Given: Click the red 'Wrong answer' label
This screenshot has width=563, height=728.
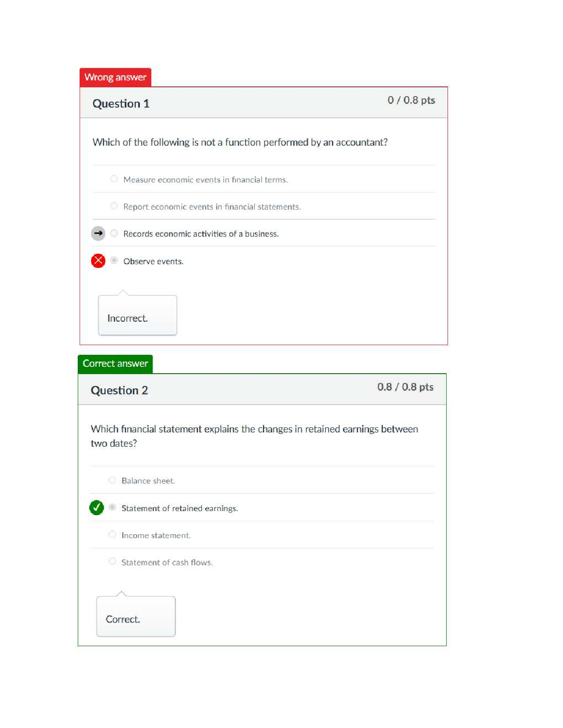Looking at the screenshot, I should point(115,77).
